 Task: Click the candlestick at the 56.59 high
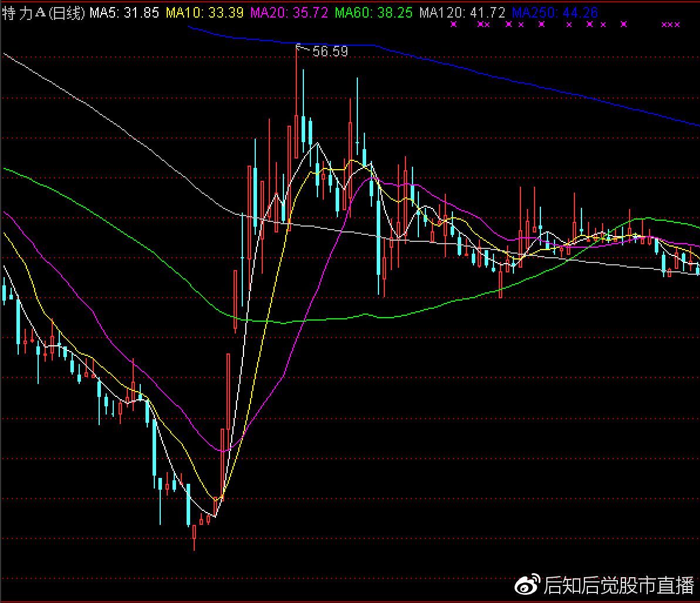pos(296,102)
